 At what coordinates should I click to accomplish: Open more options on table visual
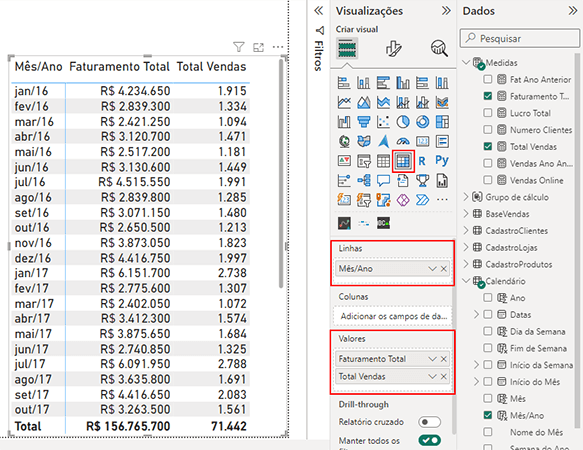pyautogui.click(x=278, y=47)
